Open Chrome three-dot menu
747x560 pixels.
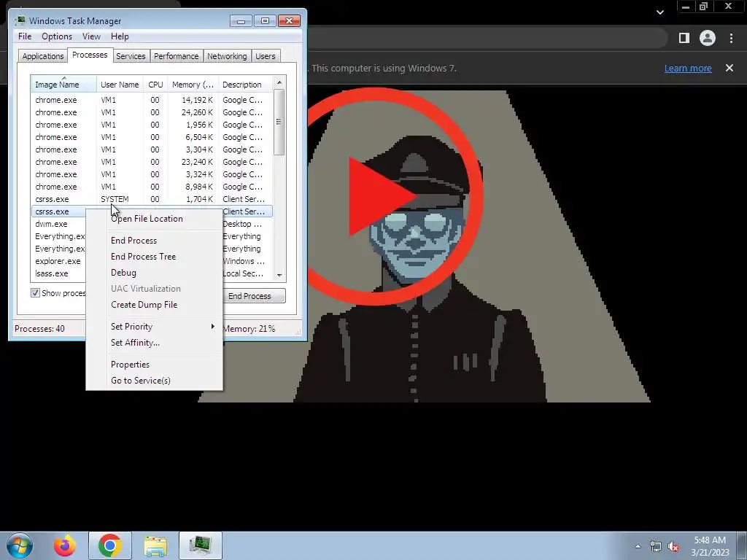coord(731,38)
